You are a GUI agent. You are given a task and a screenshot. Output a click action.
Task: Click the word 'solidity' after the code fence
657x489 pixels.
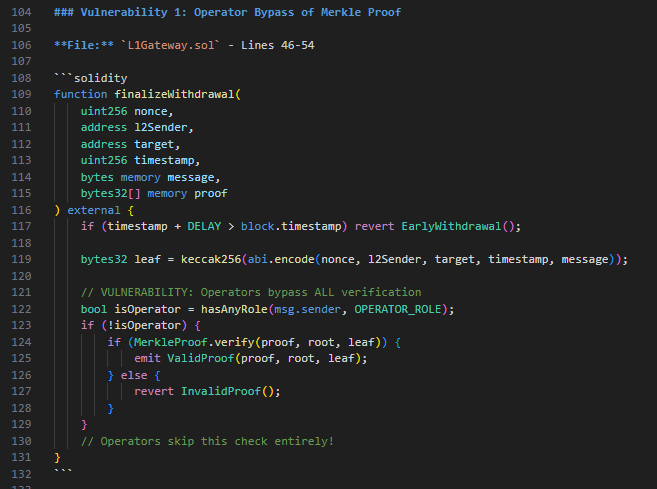(x=101, y=78)
